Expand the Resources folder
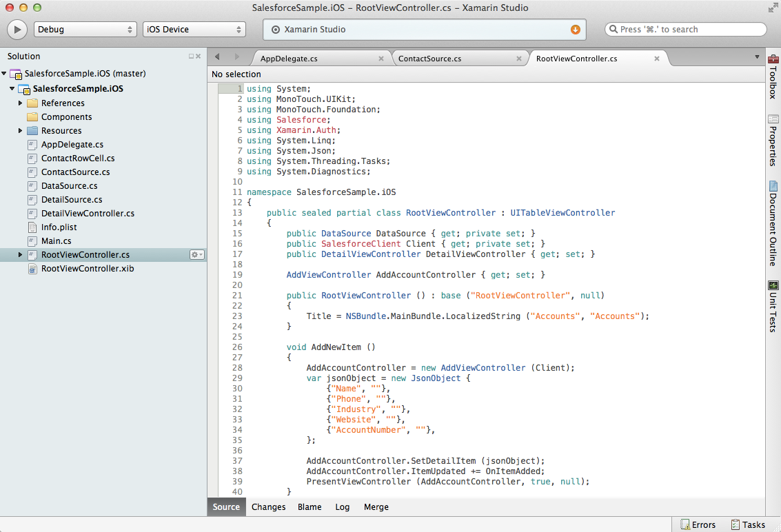Image resolution: width=781 pixels, height=532 pixels. [x=21, y=130]
